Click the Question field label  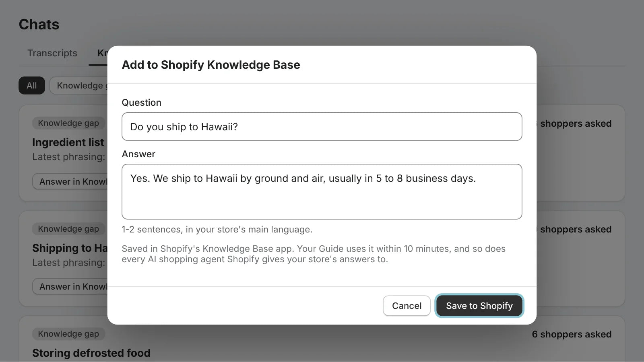[142, 103]
